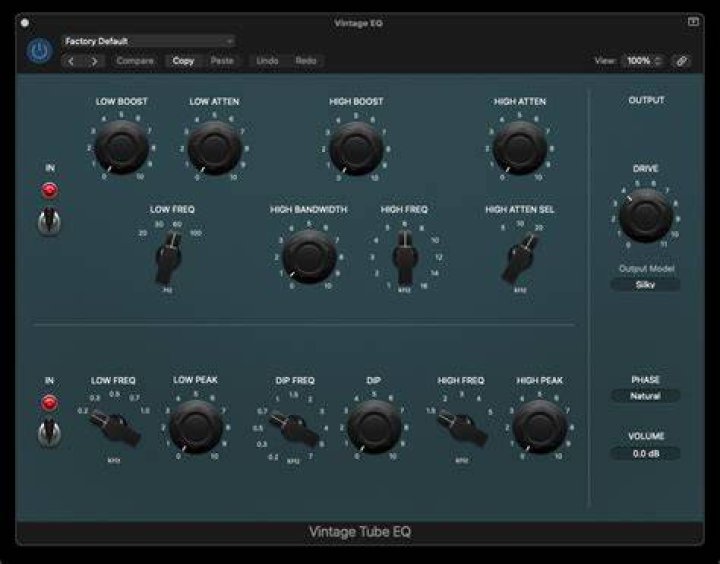Open the Factory Default preset menu
720x564 pixels.
[149, 41]
